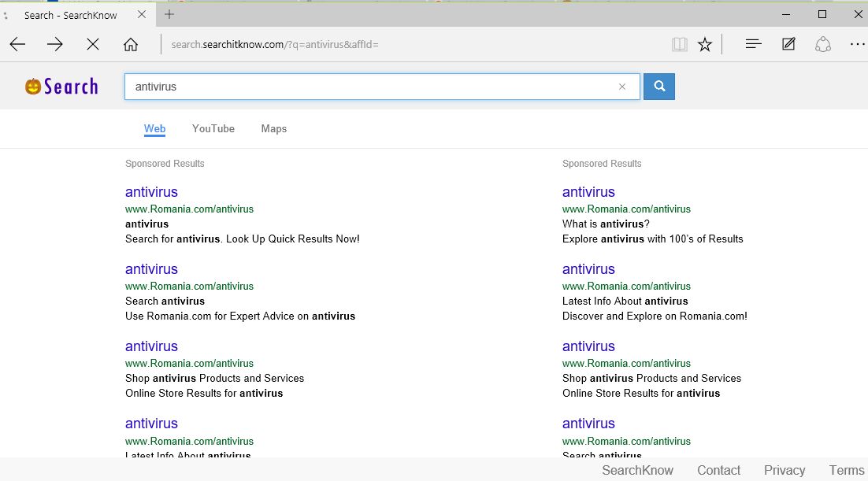Click the browser forward arrow
This screenshot has height=481, width=868.
point(55,45)
